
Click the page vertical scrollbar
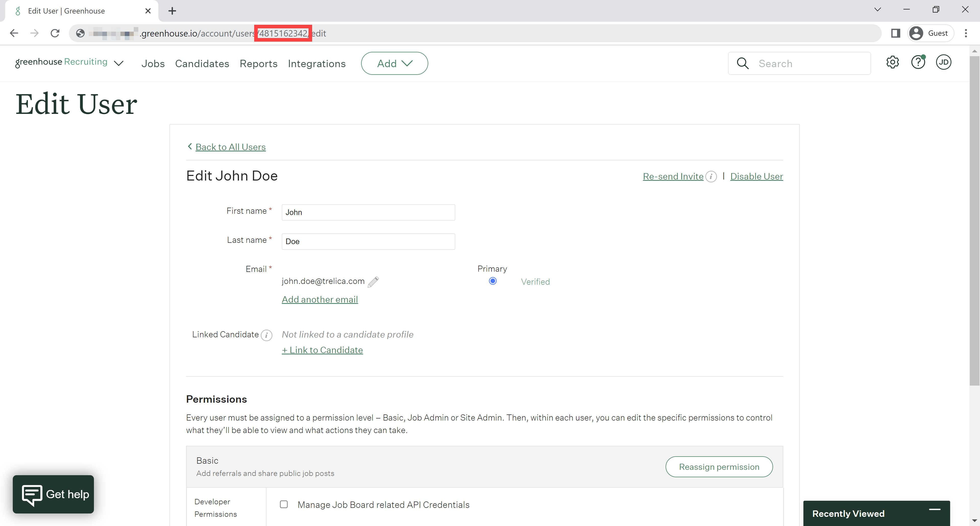click(x=974, y=221)
